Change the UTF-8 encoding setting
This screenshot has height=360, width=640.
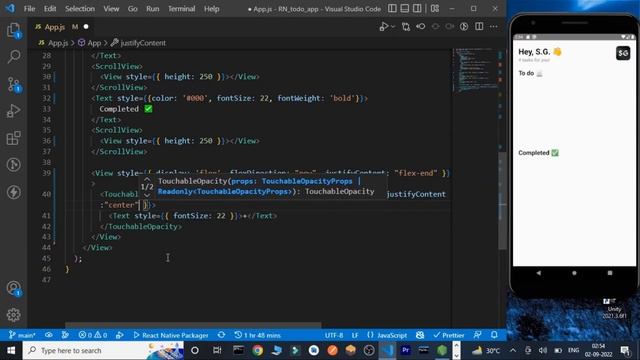(334, 335)
